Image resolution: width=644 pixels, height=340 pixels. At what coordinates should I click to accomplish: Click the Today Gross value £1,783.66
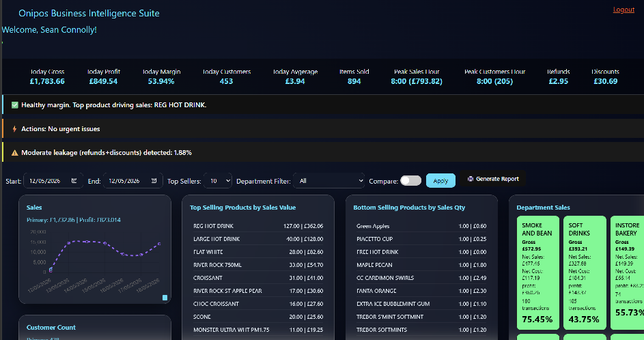[47, 81]
